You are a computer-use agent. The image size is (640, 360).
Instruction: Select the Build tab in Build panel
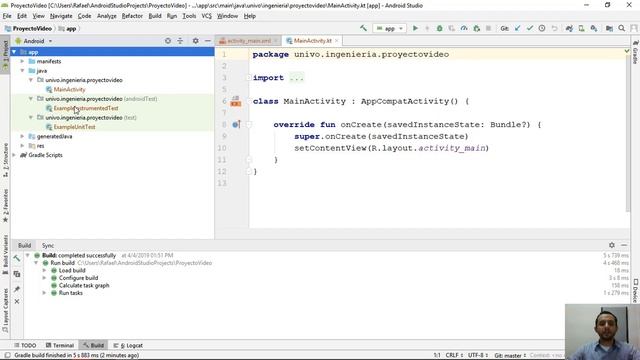[24, 245]
